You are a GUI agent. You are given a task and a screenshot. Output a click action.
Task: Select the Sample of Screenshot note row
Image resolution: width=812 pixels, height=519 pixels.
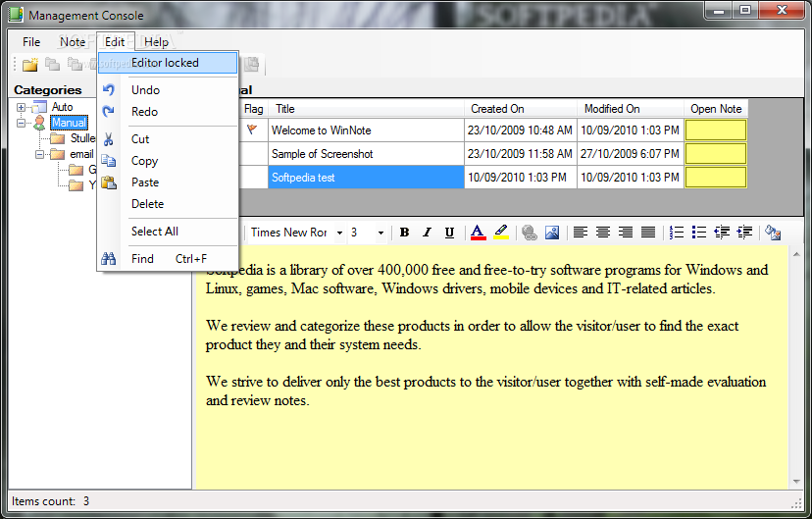coord(366,154)
